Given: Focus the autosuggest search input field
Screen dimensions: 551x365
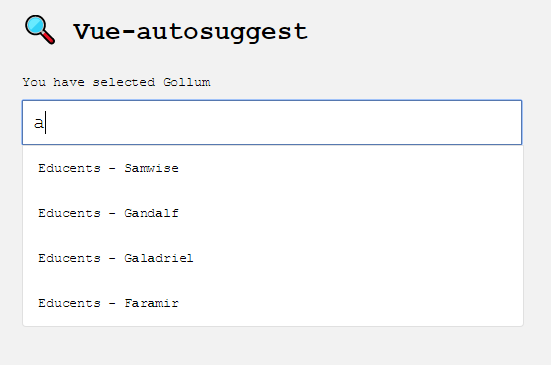Looking at the screenshot, I should pos(272,122).
